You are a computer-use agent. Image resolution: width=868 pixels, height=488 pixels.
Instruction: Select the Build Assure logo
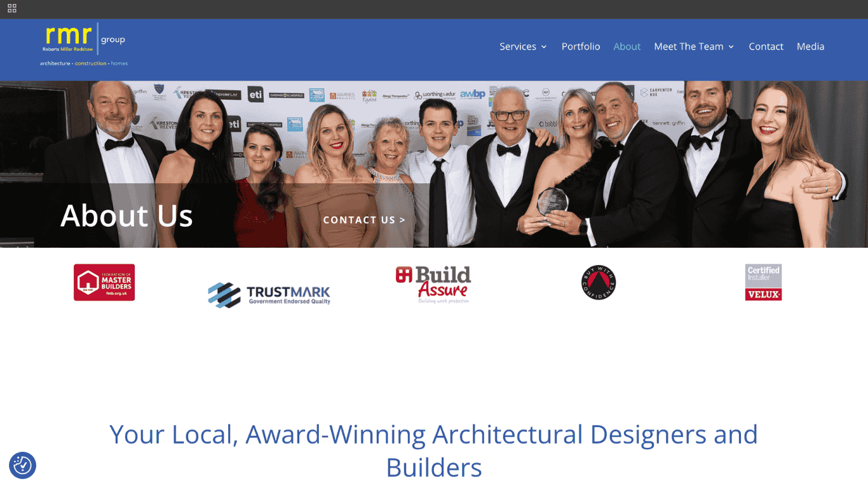click(x=433, y=284)
